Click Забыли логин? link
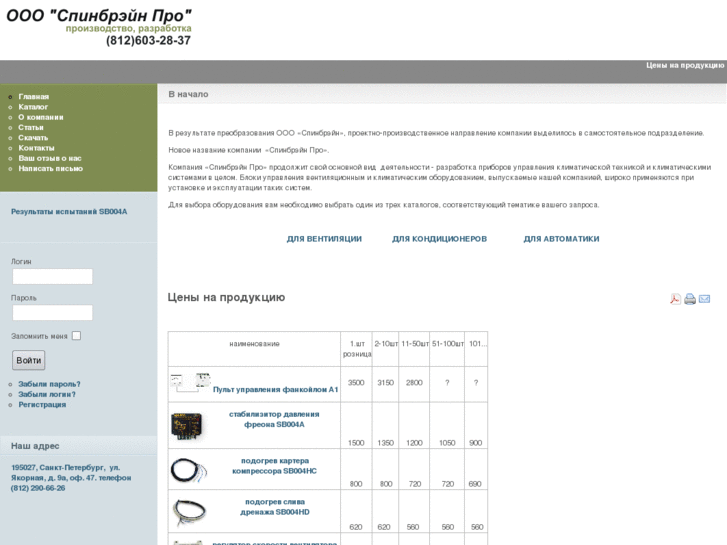Viewport: 727px width, 545px height. [x=47, y=394]
